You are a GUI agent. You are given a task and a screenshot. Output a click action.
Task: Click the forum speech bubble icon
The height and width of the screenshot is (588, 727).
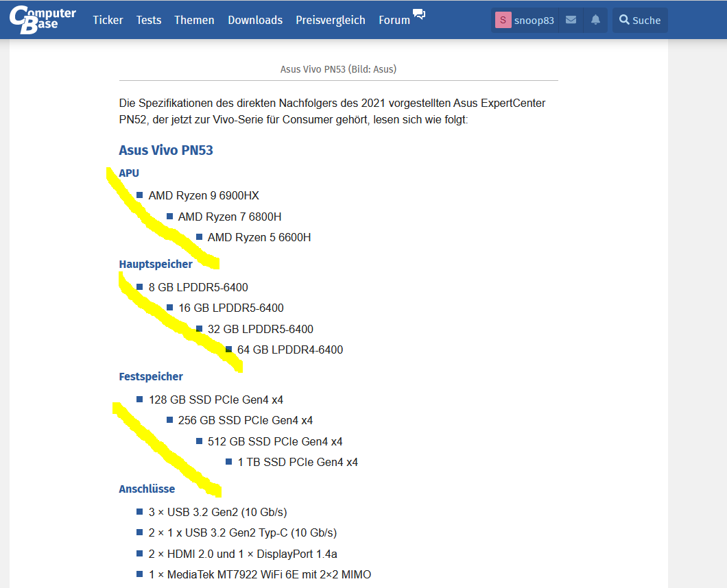coord(419,14)
